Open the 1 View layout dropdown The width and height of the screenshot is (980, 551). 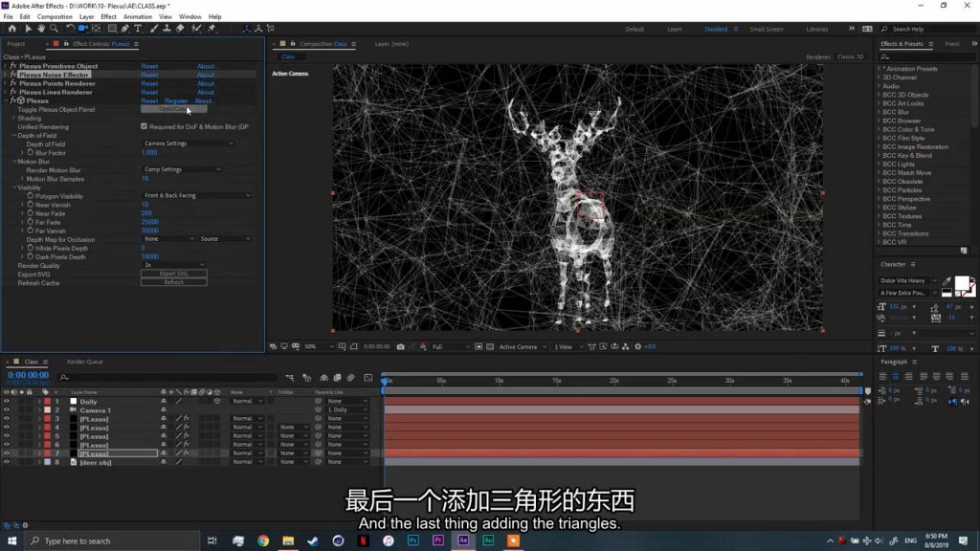(x=568, y=346)
